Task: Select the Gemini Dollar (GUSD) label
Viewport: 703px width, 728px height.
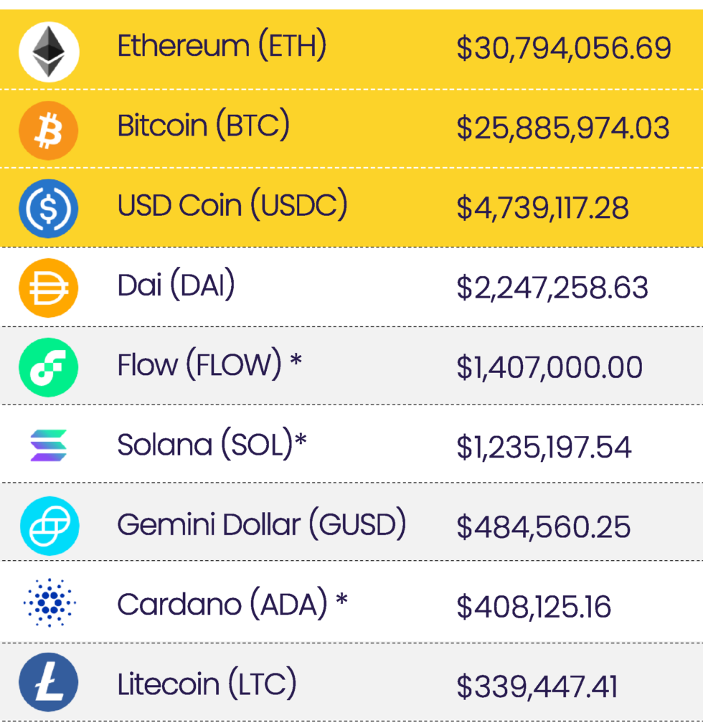Action: click(262, 524)
